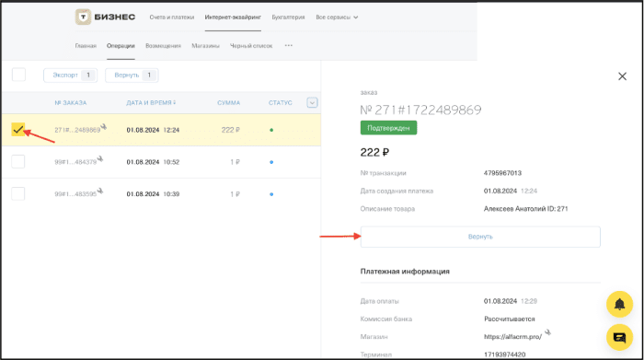Sort by ДАТА И ВРЕМЯ column

click(x=151, y=103)
